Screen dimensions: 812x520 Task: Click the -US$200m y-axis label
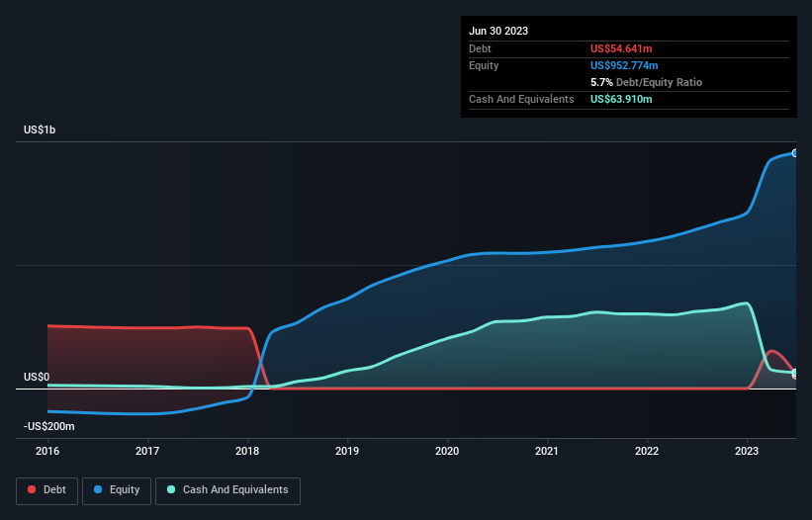coord(49,426)
